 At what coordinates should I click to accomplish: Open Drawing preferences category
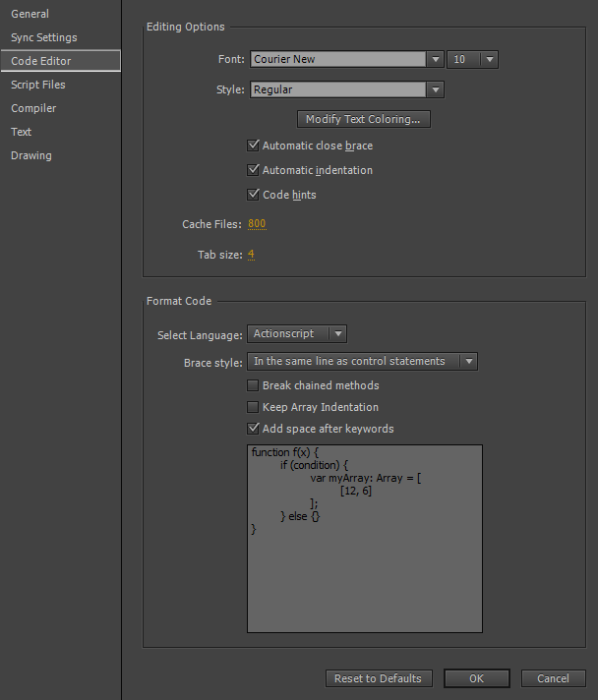31,155
